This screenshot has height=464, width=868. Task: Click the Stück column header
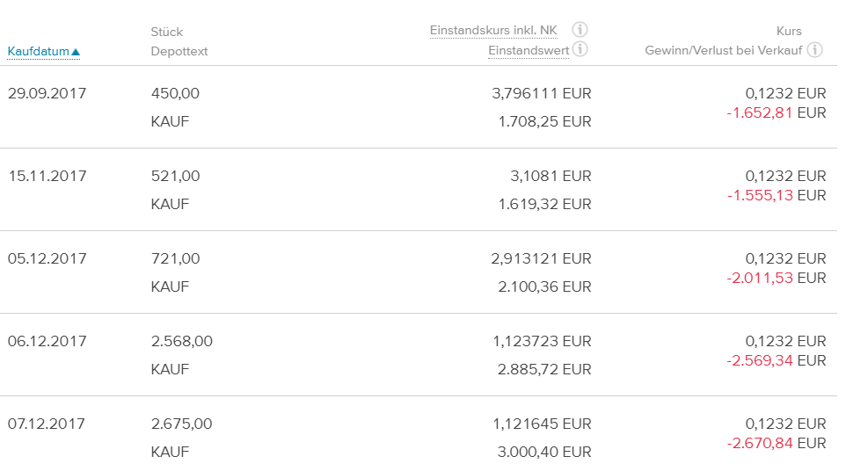point(167,32)
